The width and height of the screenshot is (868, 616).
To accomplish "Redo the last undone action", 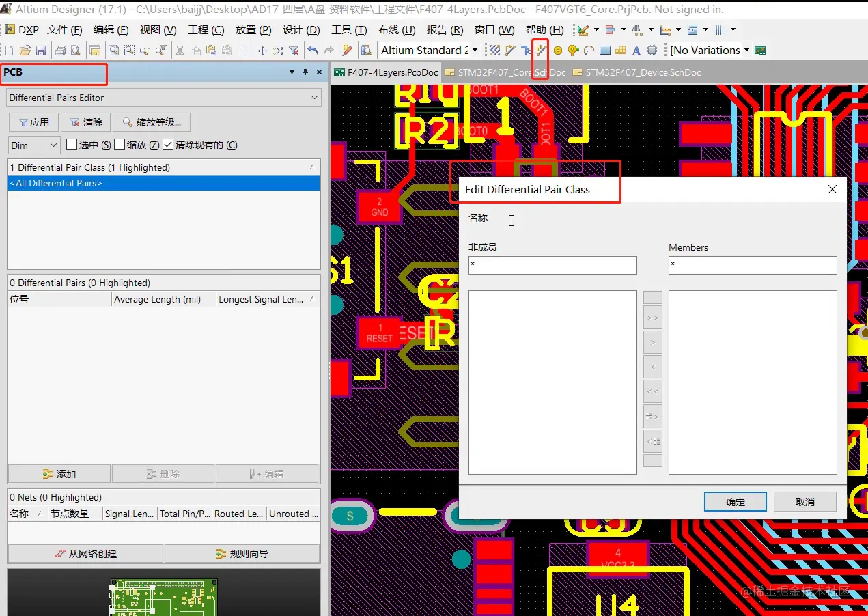I will [x=329, y=51].
